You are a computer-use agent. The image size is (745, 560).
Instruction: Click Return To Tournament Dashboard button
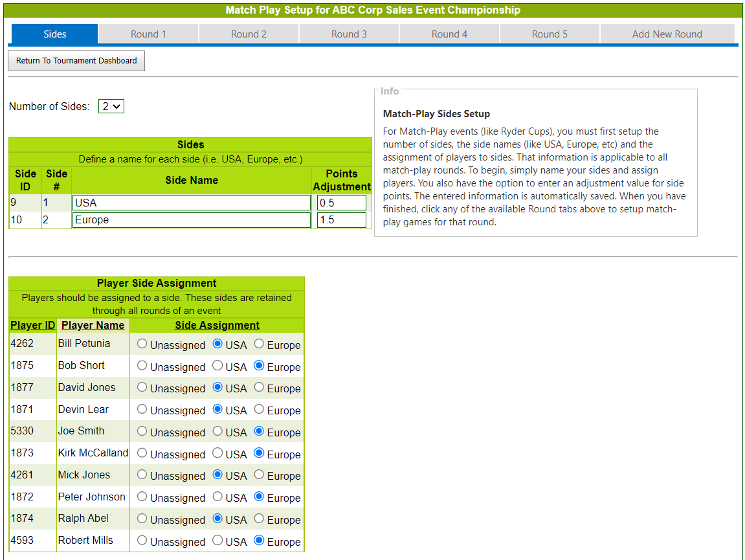76,61
